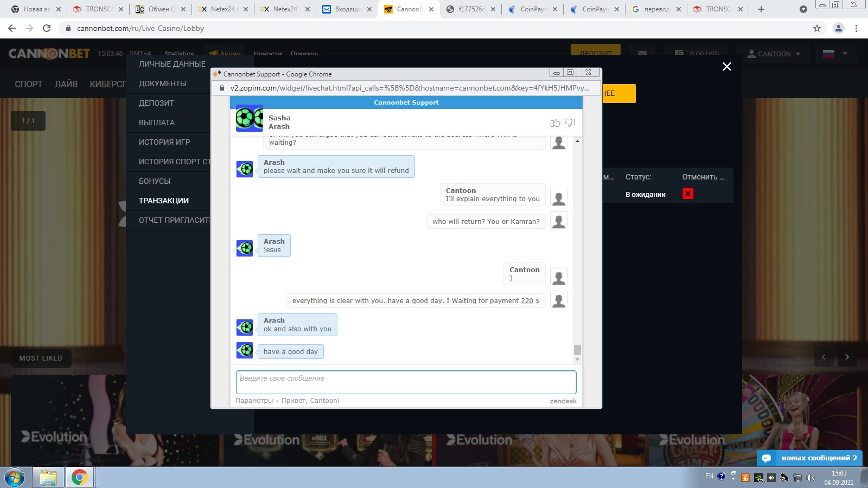Click the Sasha Arash agent avatar
Viewport: 868px width, 488px height.
(250, 118)
